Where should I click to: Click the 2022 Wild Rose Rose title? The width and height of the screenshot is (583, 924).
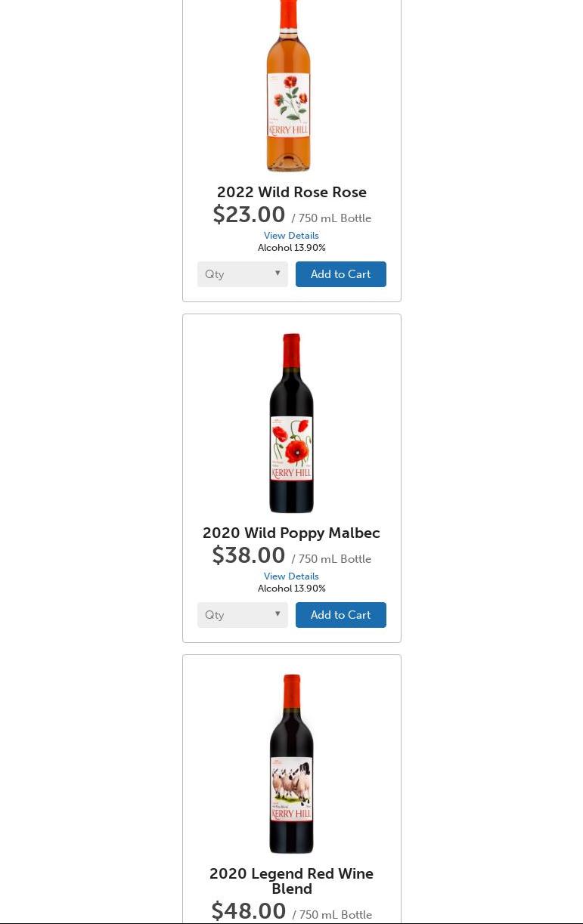(x=292, y=192)
